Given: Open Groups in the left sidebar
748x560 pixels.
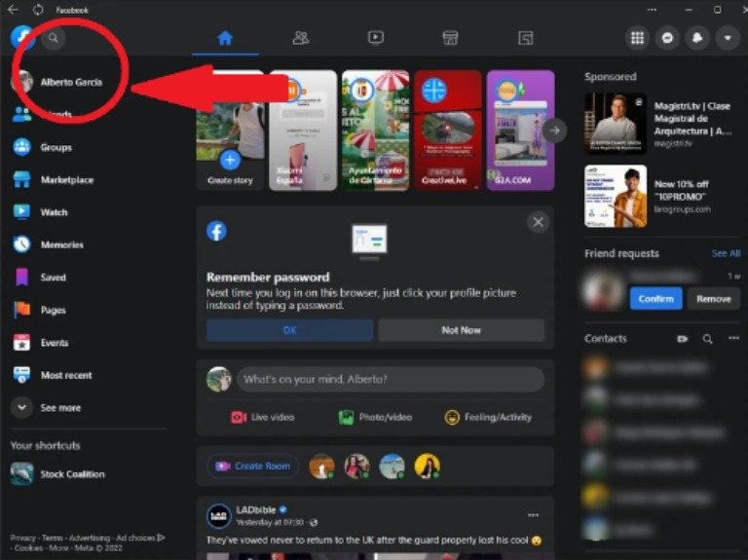Looking at the screenshot, I should coord(56,147).
